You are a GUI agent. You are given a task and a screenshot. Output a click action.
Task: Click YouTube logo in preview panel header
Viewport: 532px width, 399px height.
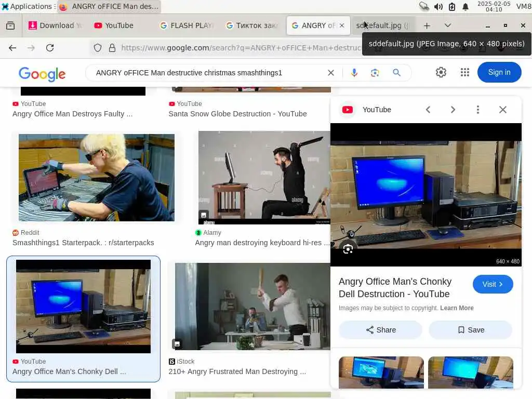tap(348, 110)
